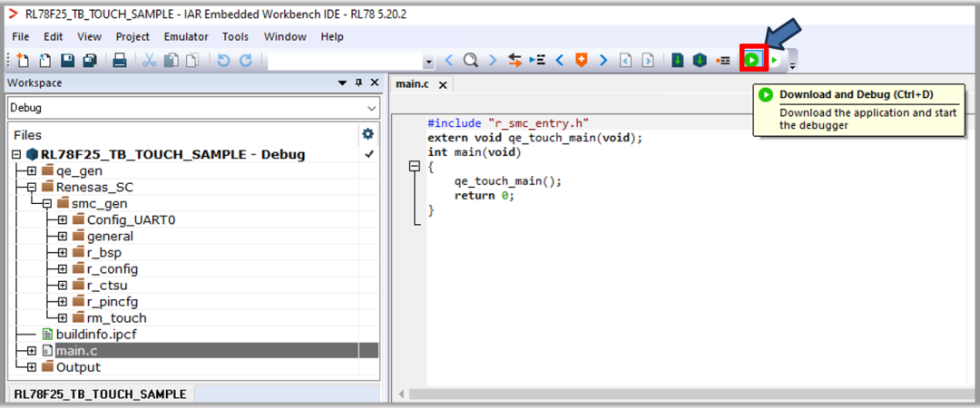Expand the qe_gen folder
Screen dimensions: 980x408
pos(31,170)
